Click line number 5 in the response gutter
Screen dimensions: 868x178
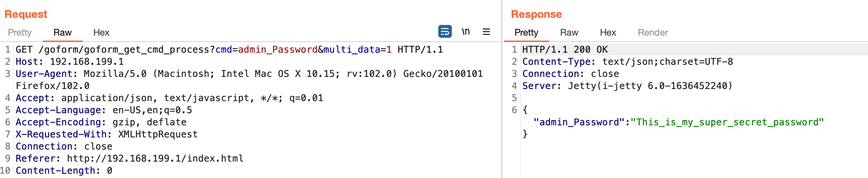tap(514, 98)
